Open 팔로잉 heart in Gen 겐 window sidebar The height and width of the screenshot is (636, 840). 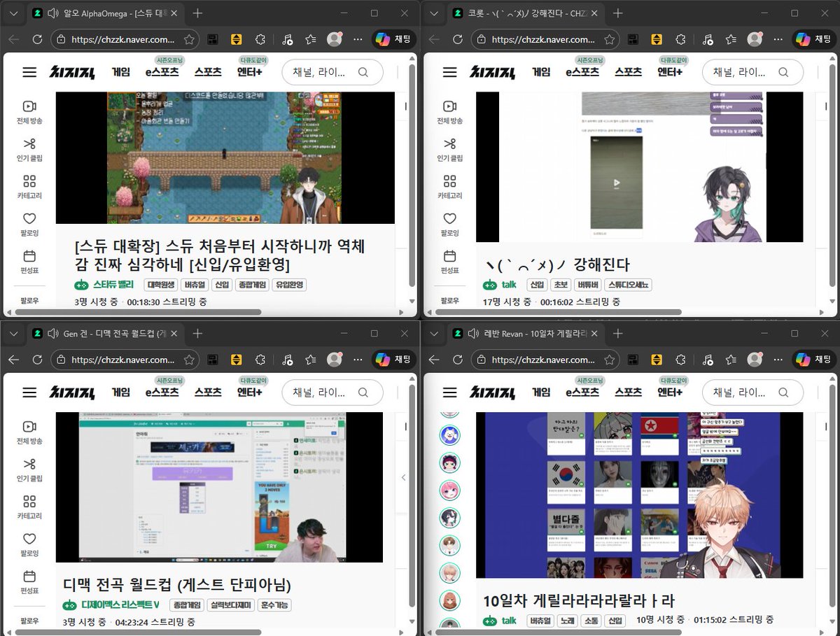click(x=29, y=545)
